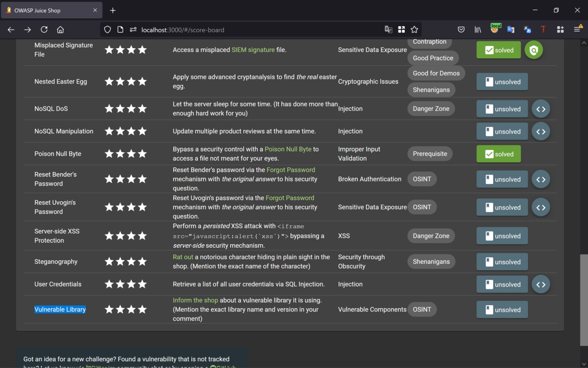
Task: Click solved badge for Misplaced Signature File
Action: coord(498,50)
